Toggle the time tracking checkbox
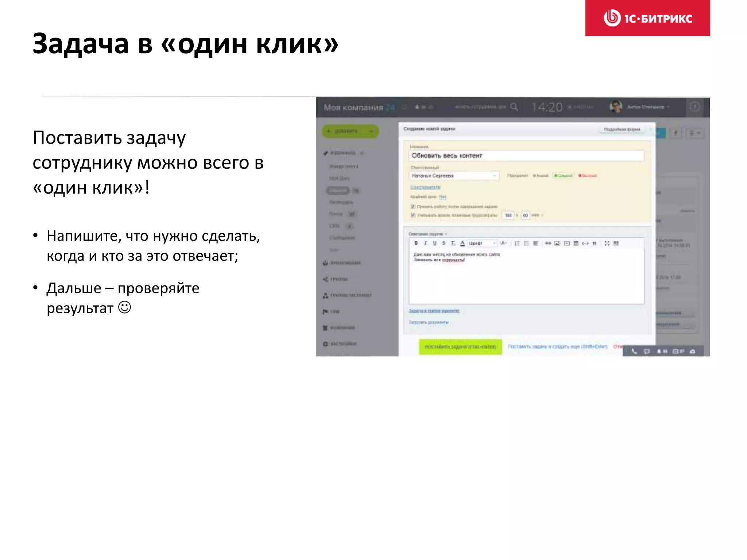This screenshot has width=747, height=560. coord(413,215)
